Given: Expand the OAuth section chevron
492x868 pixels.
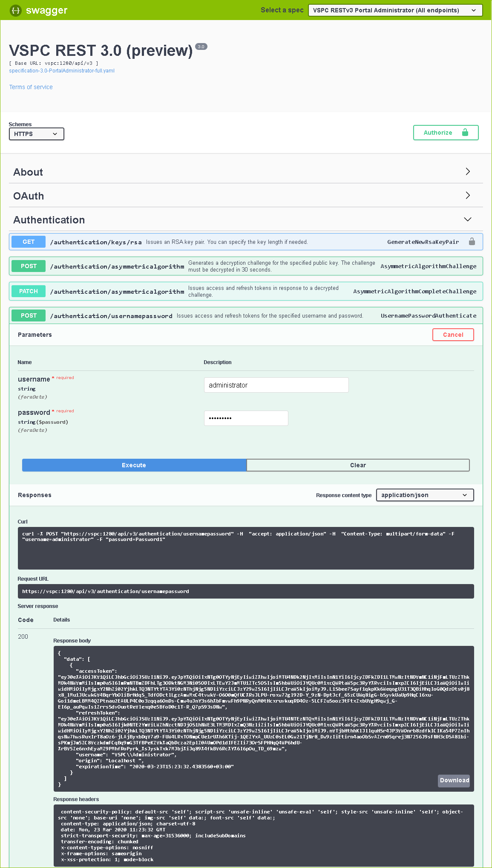Looking at the screenshot, I should [468, 195].
